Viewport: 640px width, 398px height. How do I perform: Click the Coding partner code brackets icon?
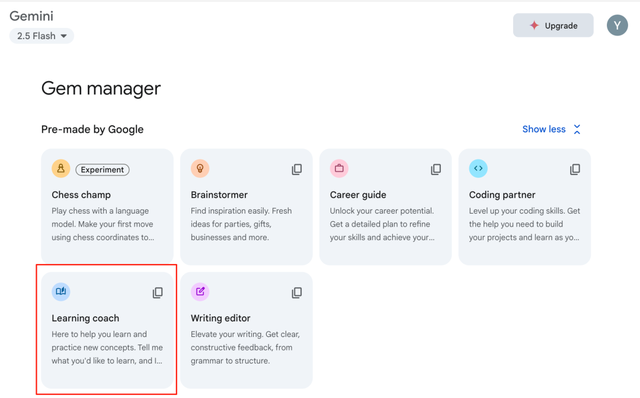click(x=478, y=168)
